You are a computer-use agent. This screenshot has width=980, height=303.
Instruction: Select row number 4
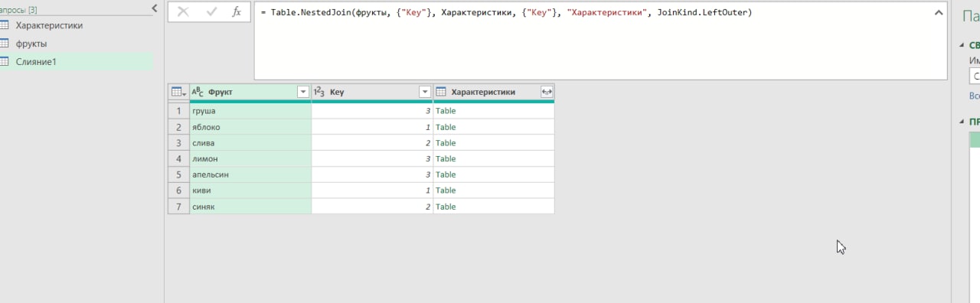[x=178, y=158]
